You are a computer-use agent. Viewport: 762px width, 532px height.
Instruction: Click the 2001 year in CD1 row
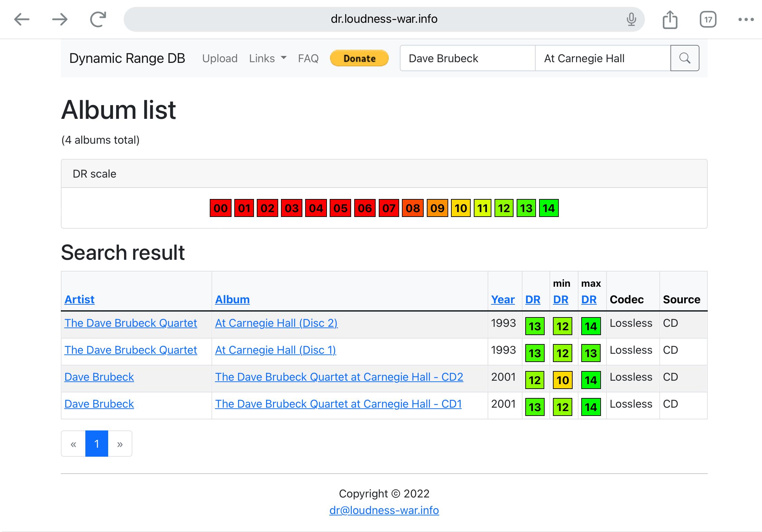503,404
